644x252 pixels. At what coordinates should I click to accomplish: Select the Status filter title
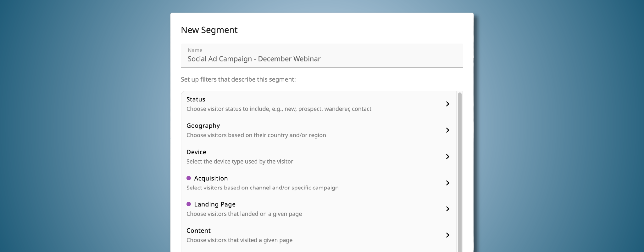click(196, 99)
